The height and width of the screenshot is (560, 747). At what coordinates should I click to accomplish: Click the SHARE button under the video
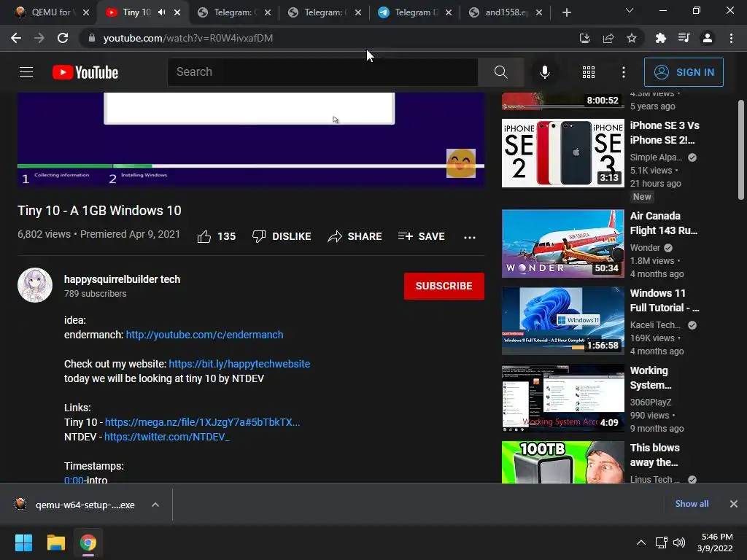(x=355, y=236)
